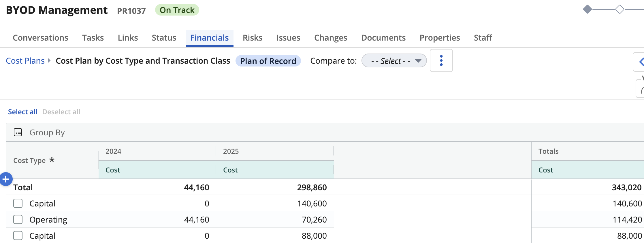This screenshot has width=644, height=243.
Task: Check the Operating row checkbox
Action: 18,219
